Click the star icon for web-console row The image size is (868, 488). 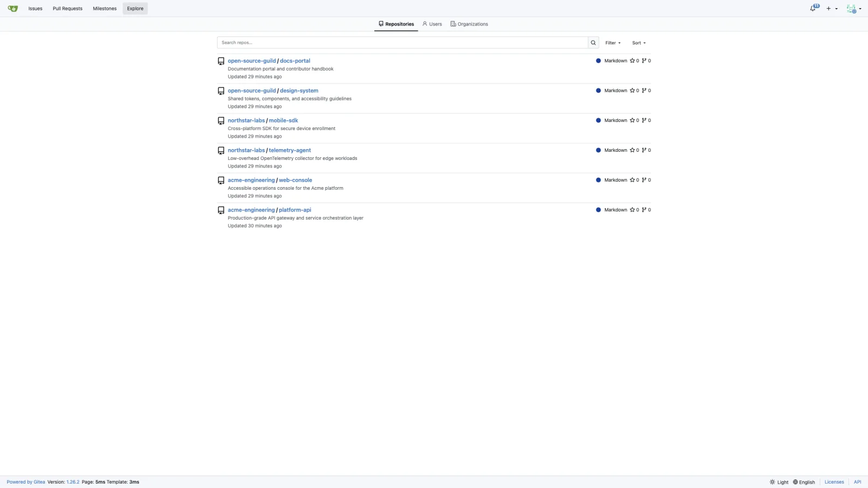point(632,180)
